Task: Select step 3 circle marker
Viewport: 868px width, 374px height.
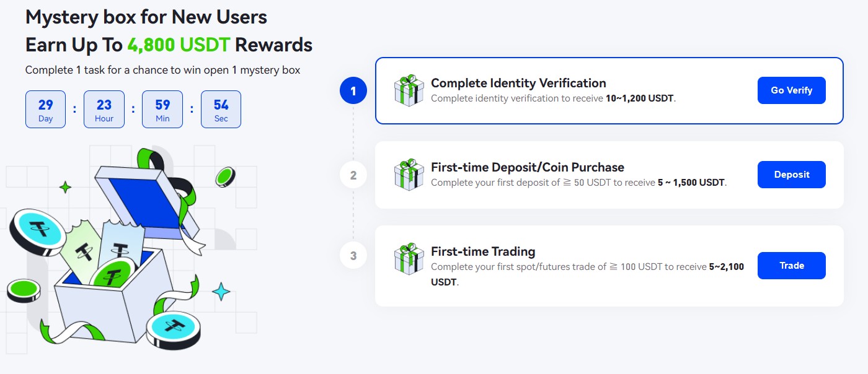Action: tap(353, 256)
